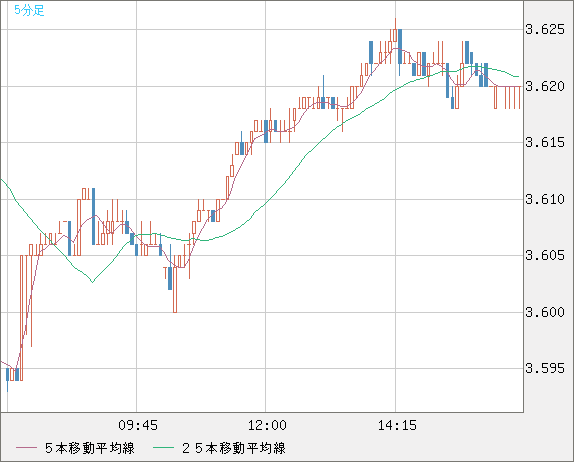Click the 25本移動平均線 legend label
Screen dimensions: 574x462
pyautogui.click(x=234, y=448)
